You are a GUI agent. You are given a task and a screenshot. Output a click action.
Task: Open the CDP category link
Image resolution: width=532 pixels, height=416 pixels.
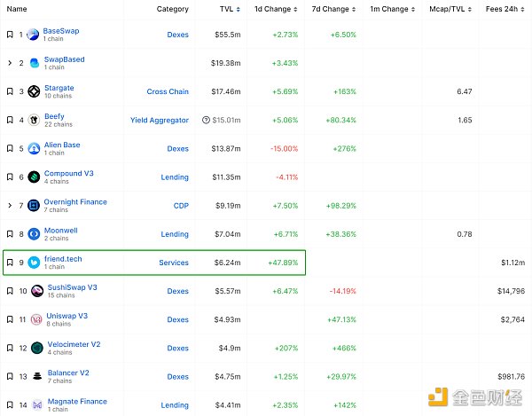click(181, 206)
